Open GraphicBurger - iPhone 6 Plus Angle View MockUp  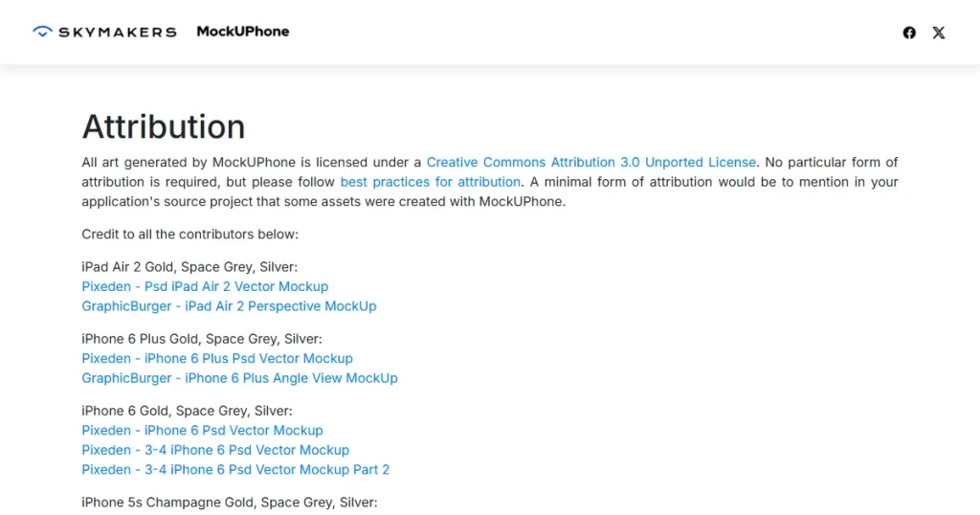tap(239, 378)
